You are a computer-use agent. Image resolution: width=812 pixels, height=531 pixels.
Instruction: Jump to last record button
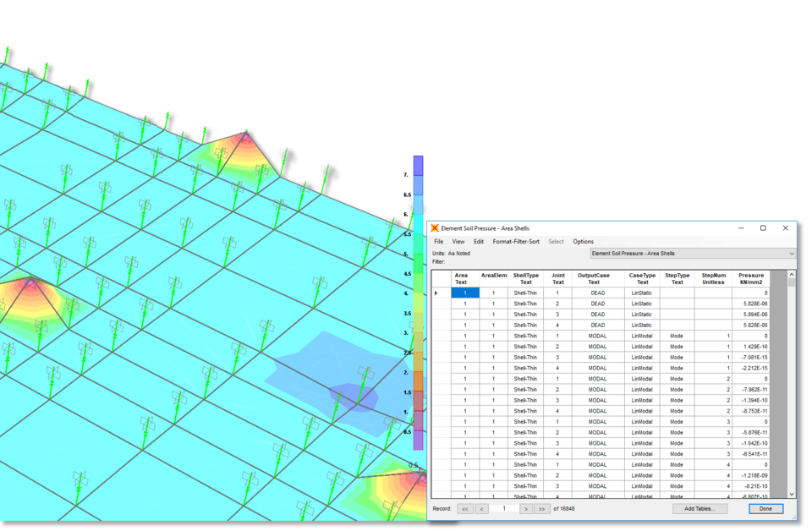(x=542, y=509)
